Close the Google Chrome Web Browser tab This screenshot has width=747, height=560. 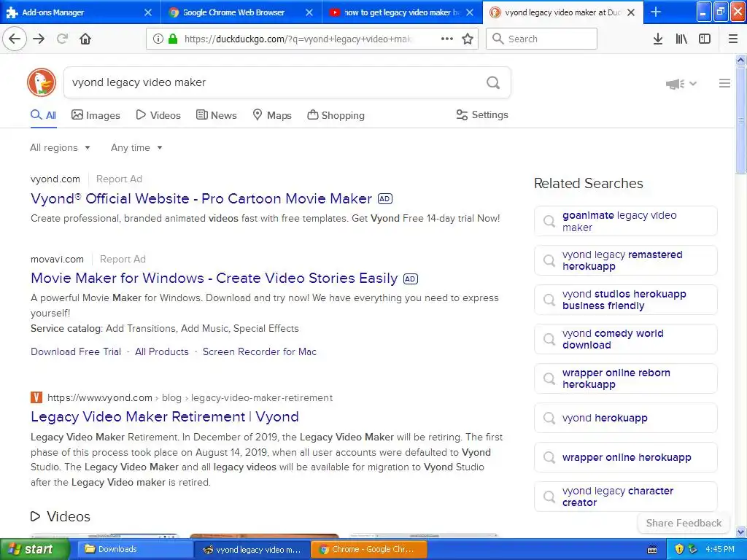tap(309, 12)
